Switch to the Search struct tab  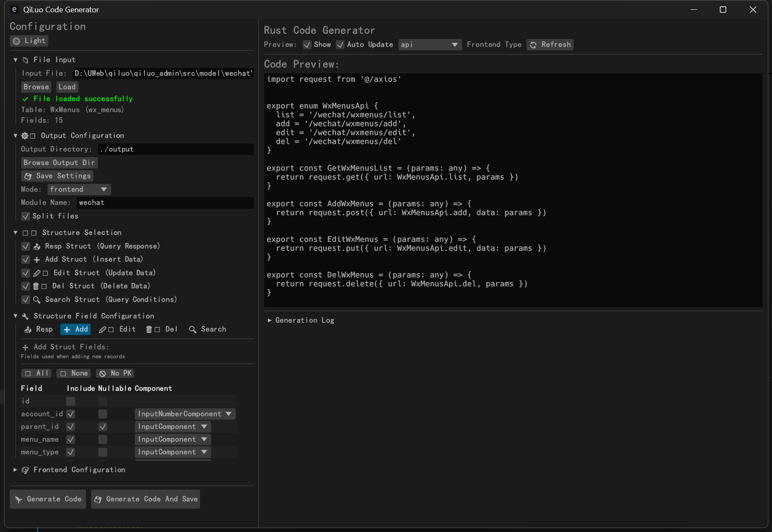pyautogui.click(x=207, y=330)
